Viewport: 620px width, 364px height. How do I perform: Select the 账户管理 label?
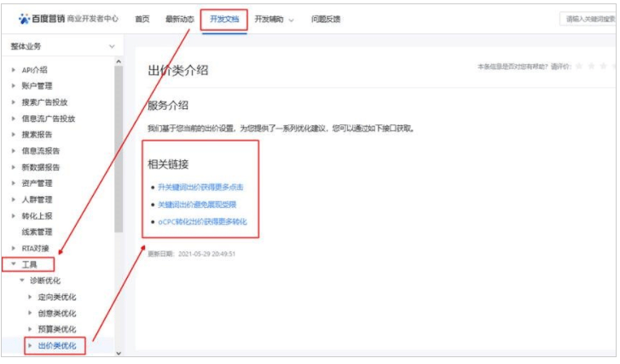pos(37,86)
